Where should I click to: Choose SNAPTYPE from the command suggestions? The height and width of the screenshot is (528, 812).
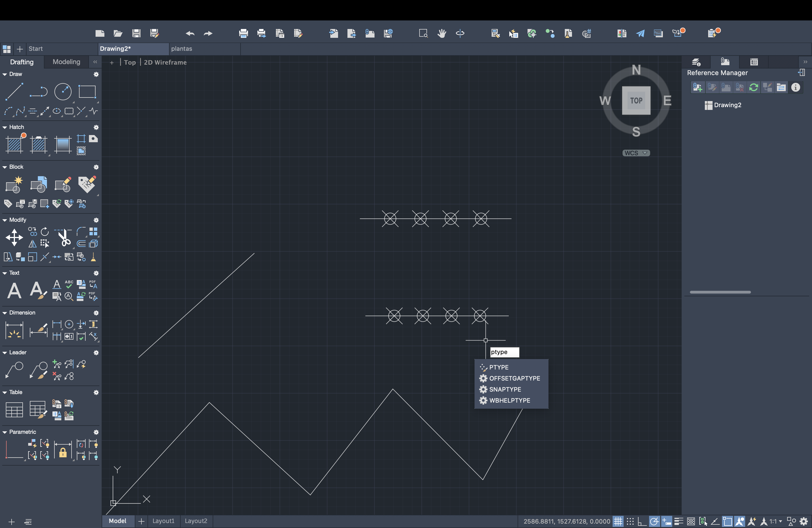pos(511,390)
